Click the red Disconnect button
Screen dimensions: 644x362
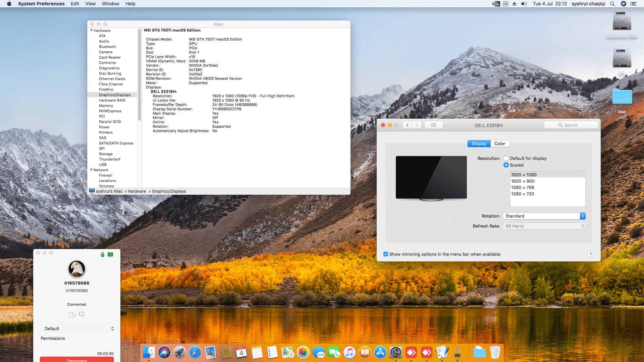tap(76, 359)
